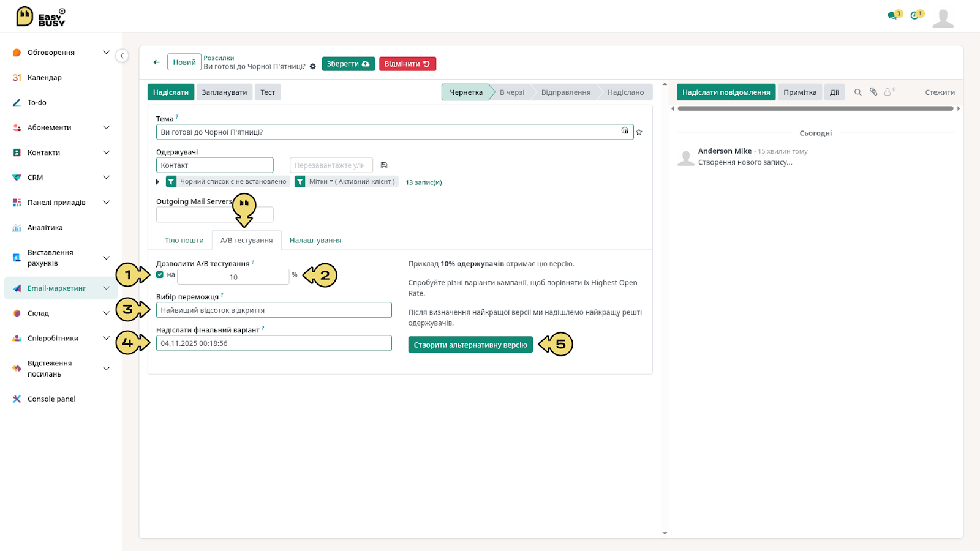The height and width of the screenshot is (551, 980).
Task: Open chat messages icon in header
Action: coord(892,15)
